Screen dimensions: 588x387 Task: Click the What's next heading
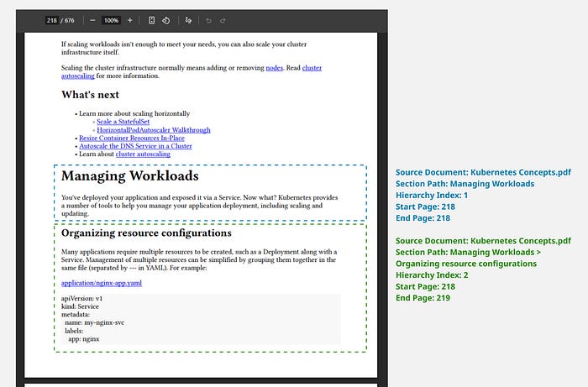(x=90, y=94)
